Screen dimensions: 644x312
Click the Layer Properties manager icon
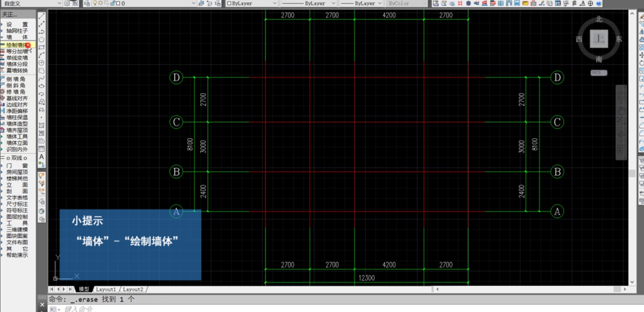87,3
